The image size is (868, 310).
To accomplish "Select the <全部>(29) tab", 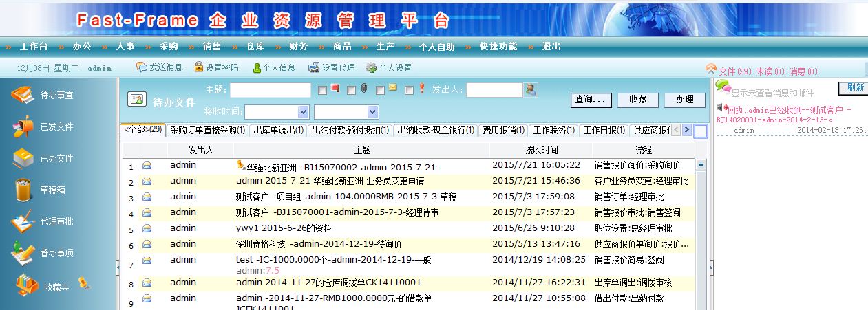I will click(142, 130).
